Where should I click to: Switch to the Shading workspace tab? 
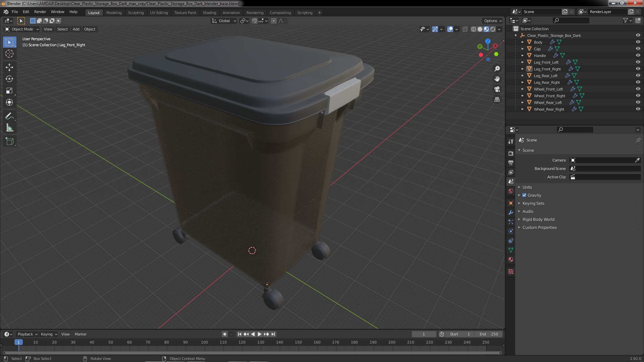point(209,12)
